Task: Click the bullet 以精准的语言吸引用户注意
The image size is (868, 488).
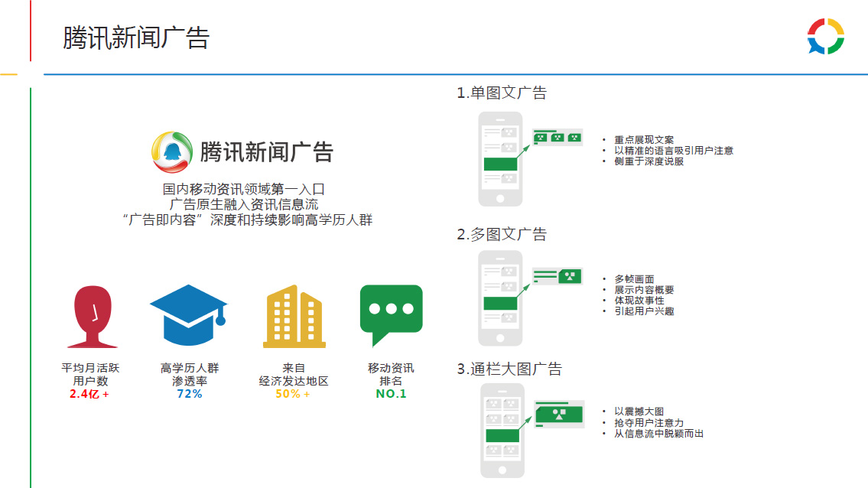Action: pyautogui.click(x=674, y=151)
